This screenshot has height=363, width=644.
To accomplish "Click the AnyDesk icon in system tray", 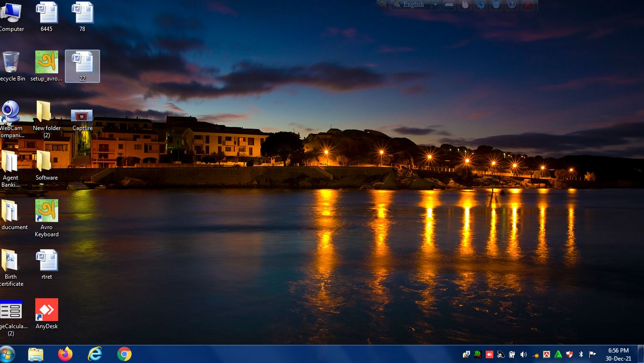I will (x=489, y=354).
